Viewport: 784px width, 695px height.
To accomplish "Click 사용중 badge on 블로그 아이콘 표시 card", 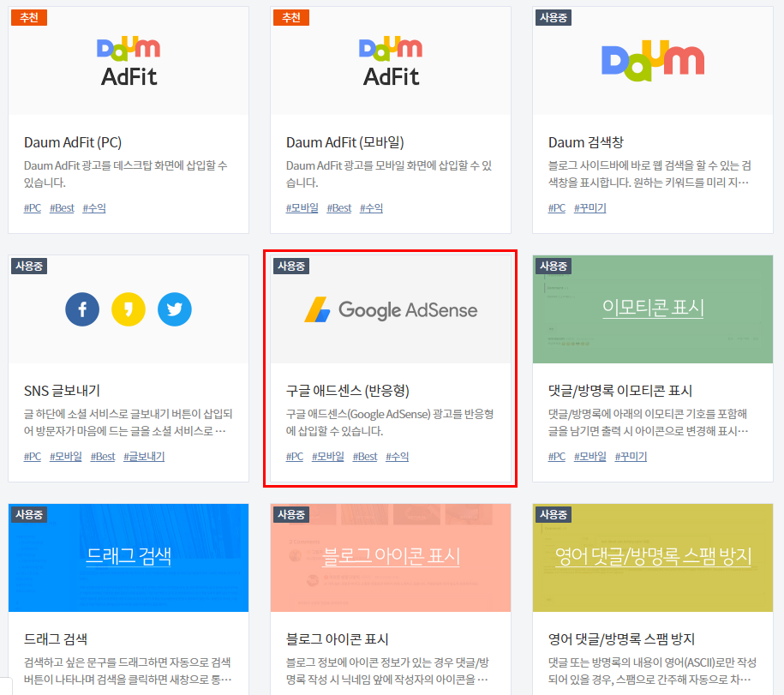I will click(291, 514).
